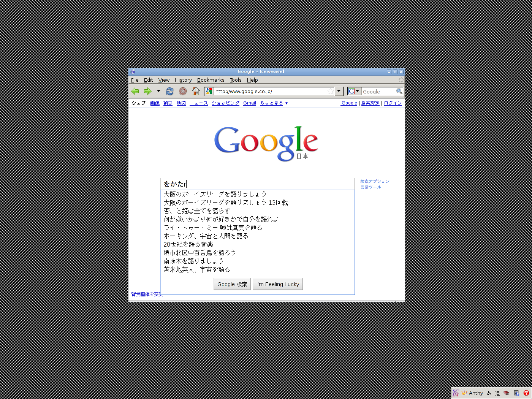Reload the current page

tap(170, 91)
